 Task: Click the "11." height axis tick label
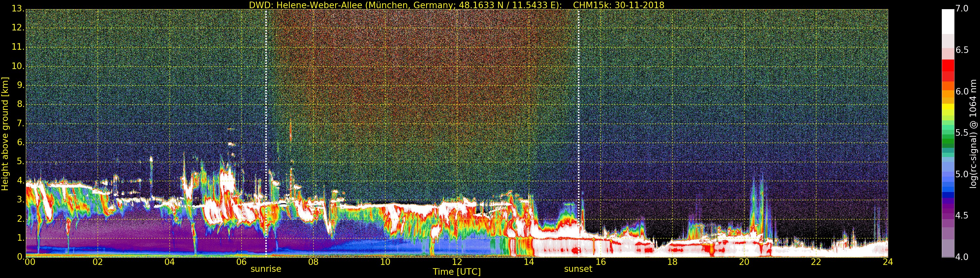[18, 47]
